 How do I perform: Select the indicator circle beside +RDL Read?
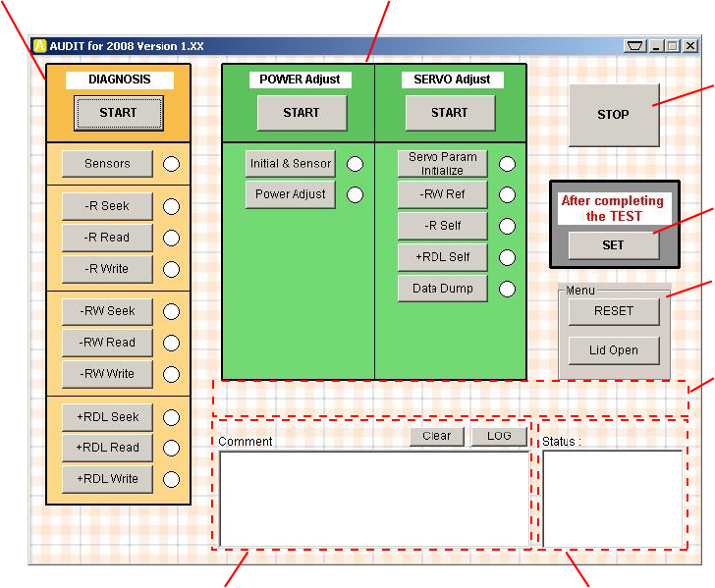[x=172, y=448]
